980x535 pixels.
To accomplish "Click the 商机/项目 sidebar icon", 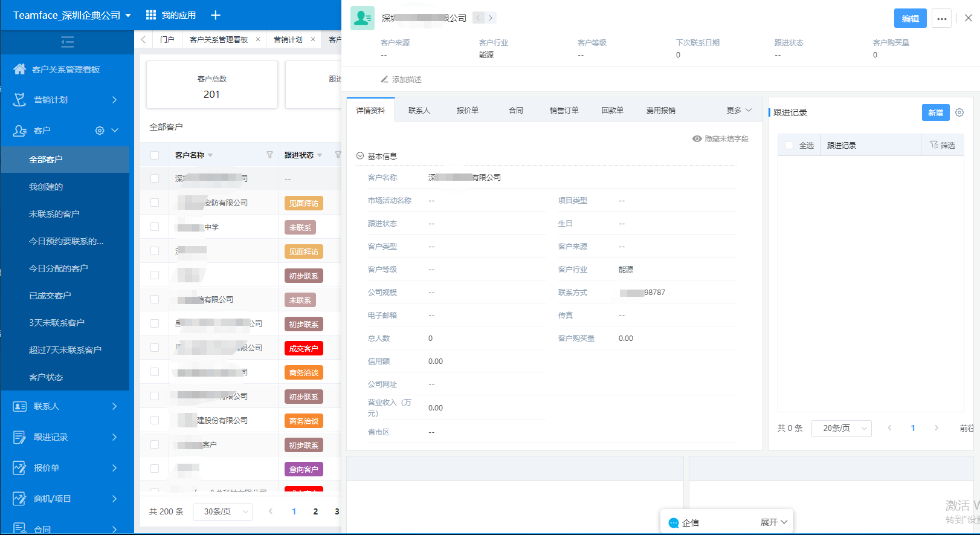I will 20,499.
